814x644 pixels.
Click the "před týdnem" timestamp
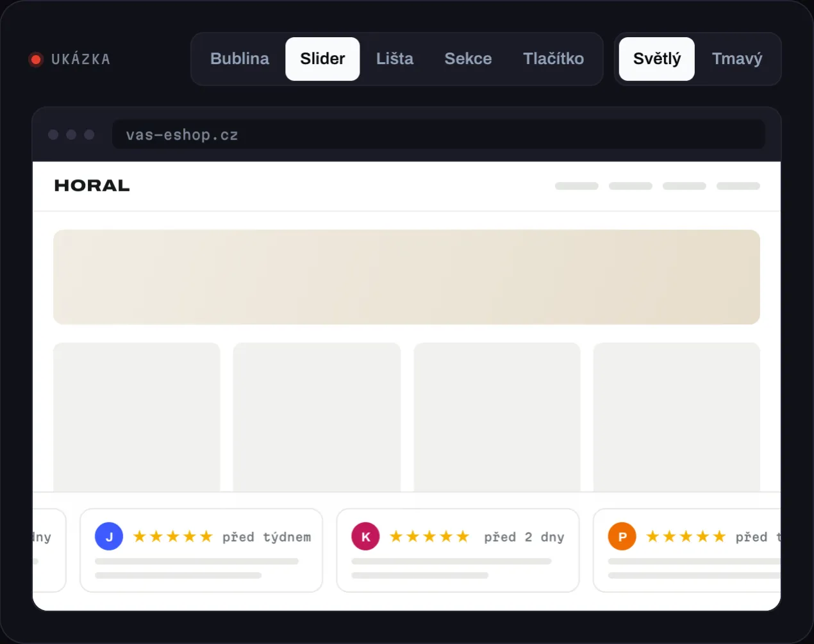point(267,537)
